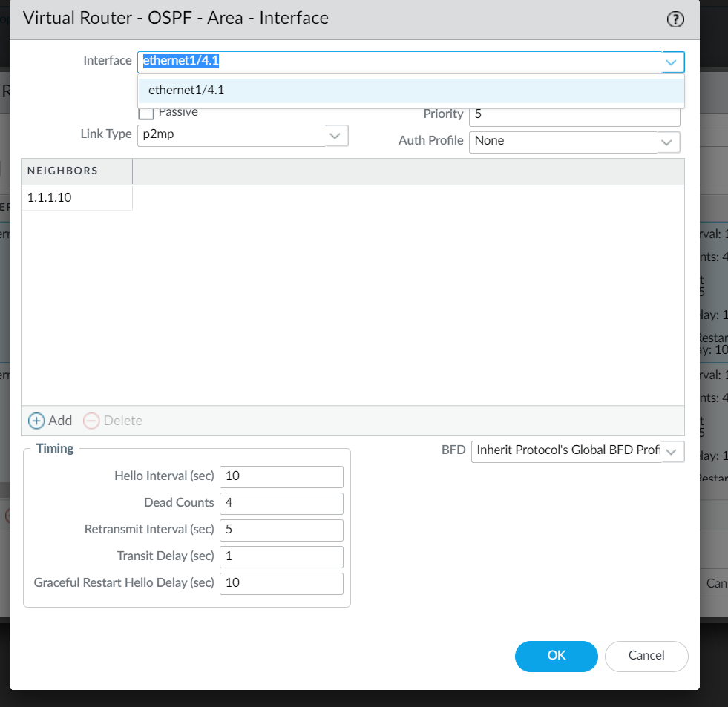Click the Delete neighbor minus icon
The height and width of the screenshot is (707, 728).
click(91, 421)
